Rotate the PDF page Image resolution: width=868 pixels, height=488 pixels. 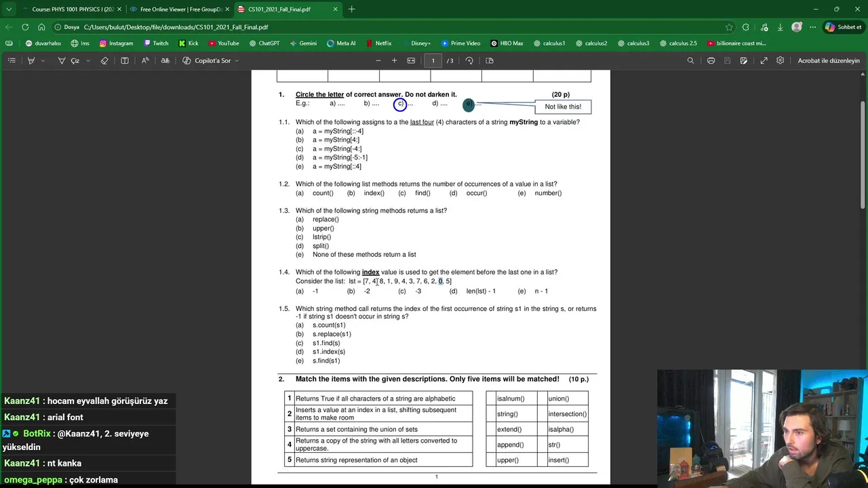point(469,60)
